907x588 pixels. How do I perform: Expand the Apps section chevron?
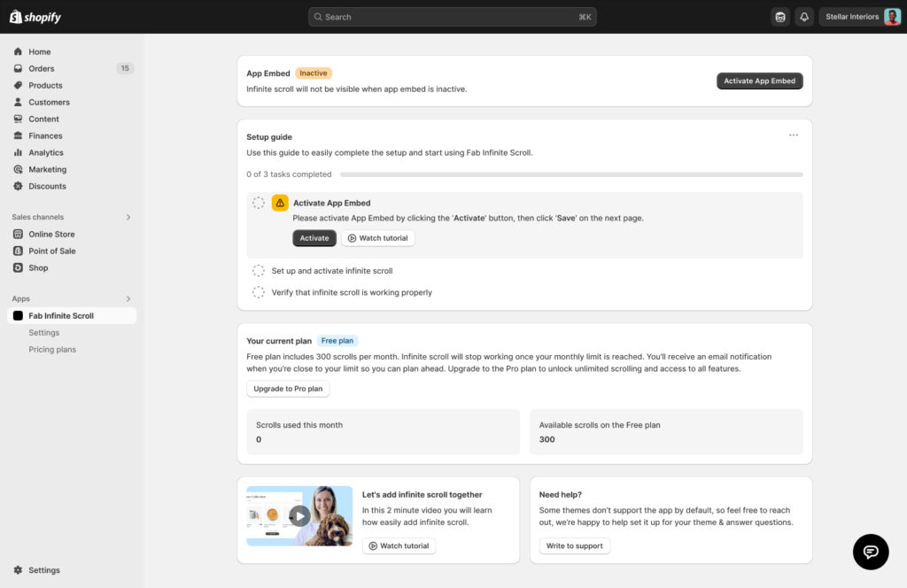(128, 298)
